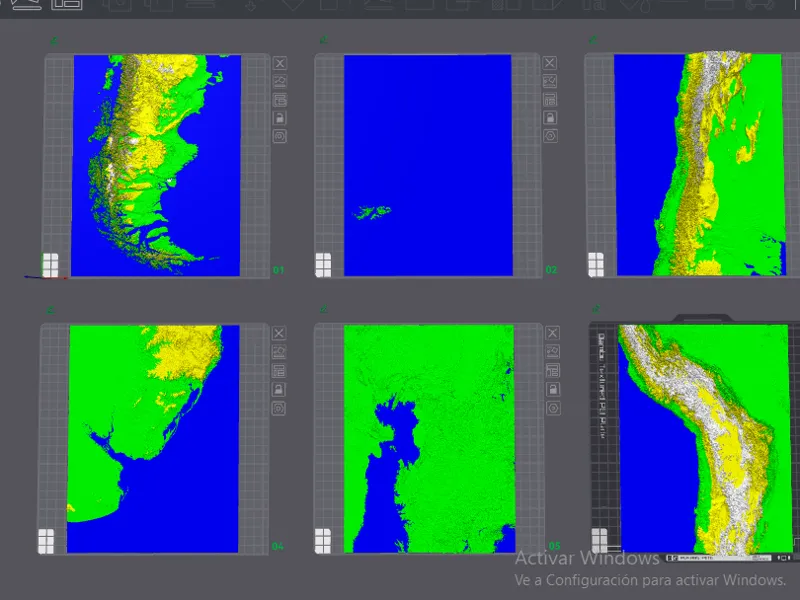
Task: Click the green 02 plate number
Action: tap(551, 269)
